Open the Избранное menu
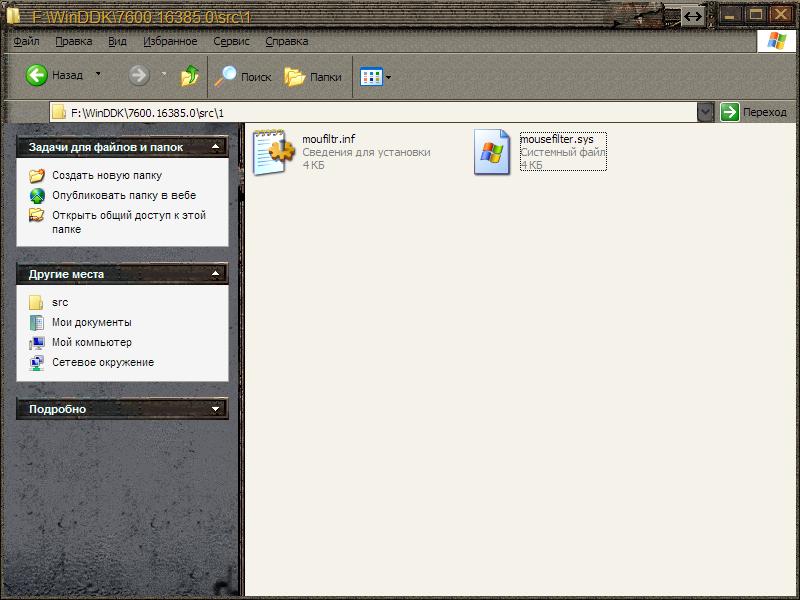 point(170,41)
